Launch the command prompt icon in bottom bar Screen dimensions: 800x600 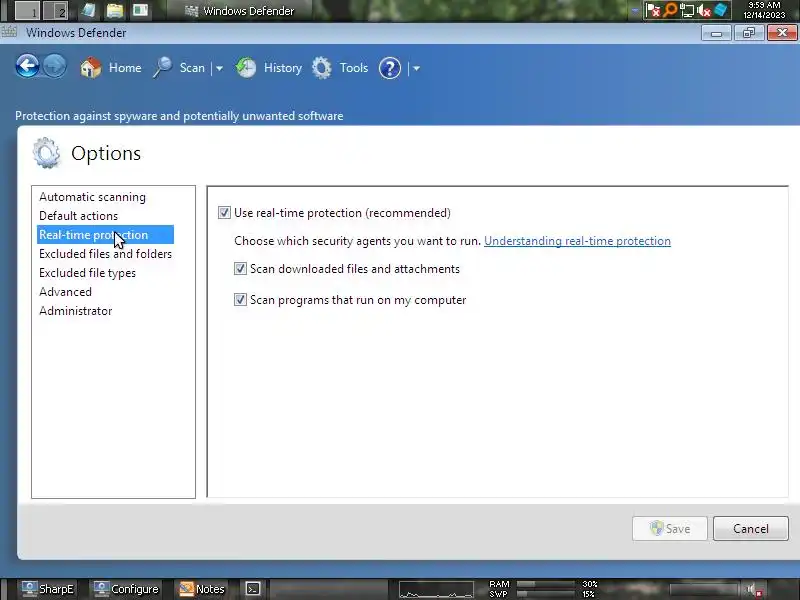pos(253,589)
